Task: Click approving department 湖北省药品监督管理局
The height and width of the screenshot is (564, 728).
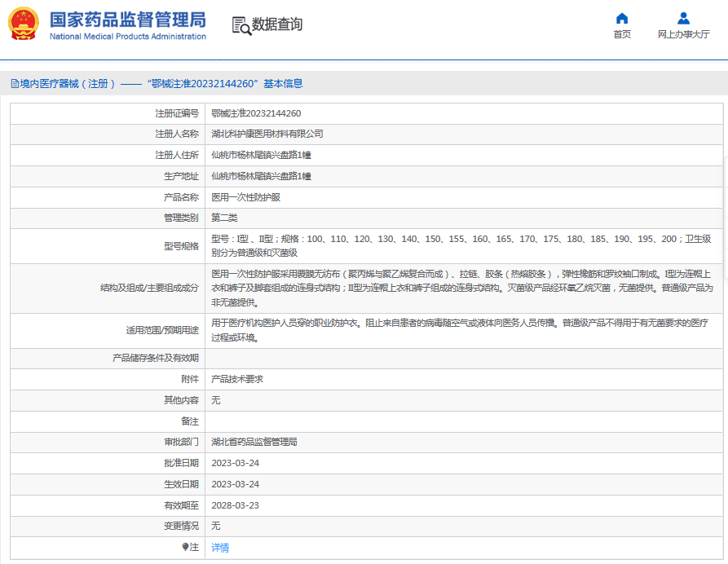Action: [254, 442]
